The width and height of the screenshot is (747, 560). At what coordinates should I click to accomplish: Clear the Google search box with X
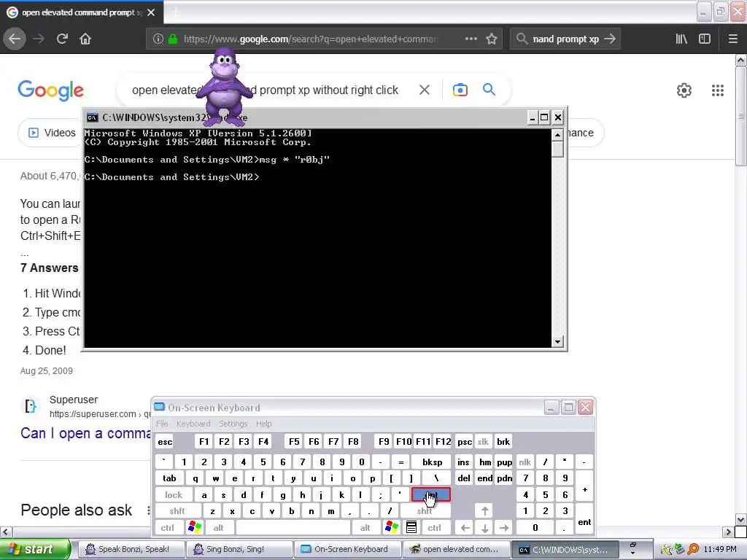pyautogui.click(x=425, y=90)
